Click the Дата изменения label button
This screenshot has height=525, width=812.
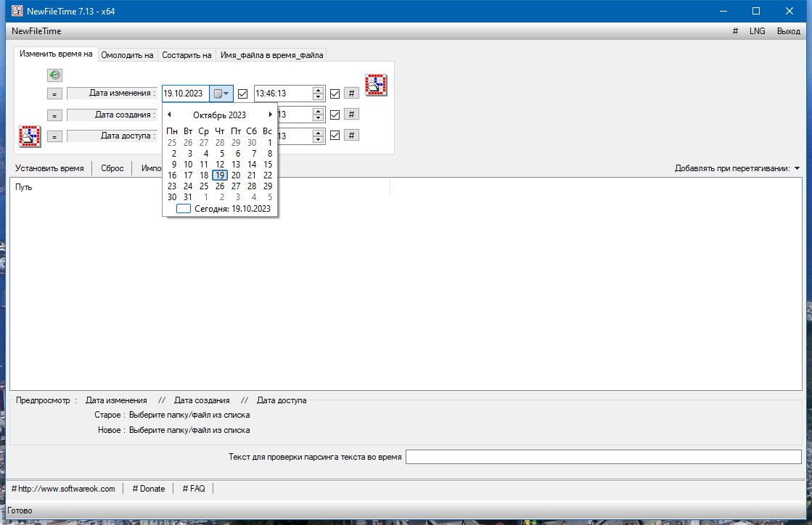(x=112, y=93)
